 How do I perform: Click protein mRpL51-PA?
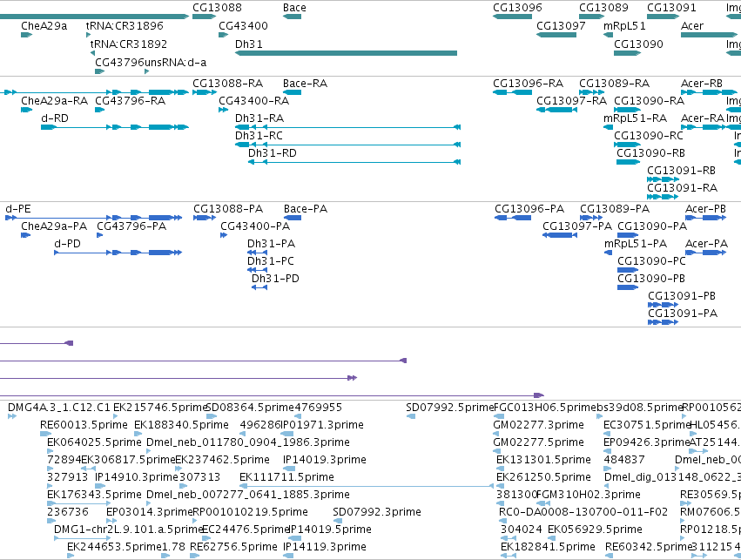(x=636, y=243)
